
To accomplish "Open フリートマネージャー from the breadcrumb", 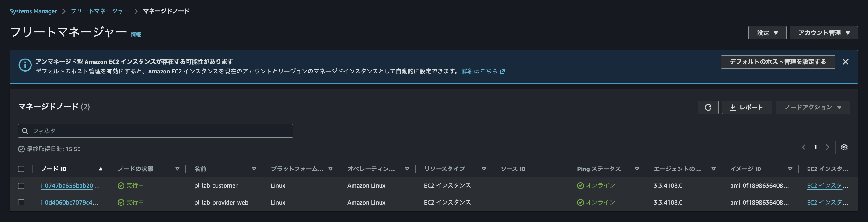I will point(99,11).
